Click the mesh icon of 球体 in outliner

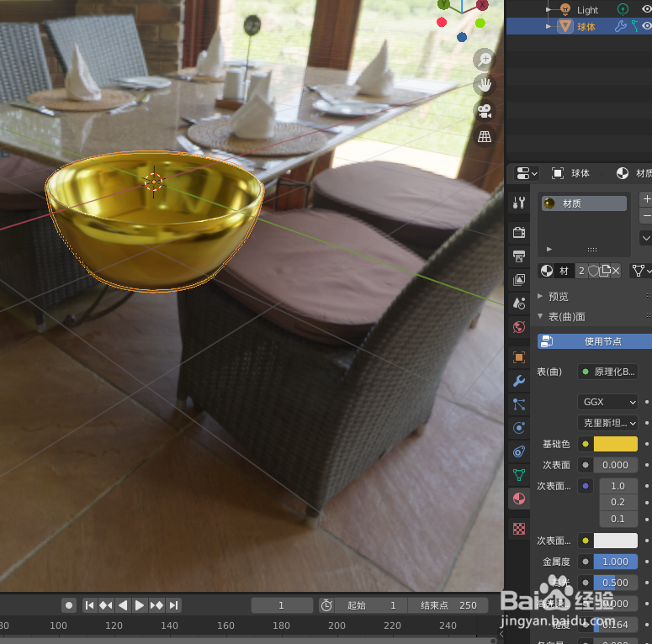pos(565,26)
